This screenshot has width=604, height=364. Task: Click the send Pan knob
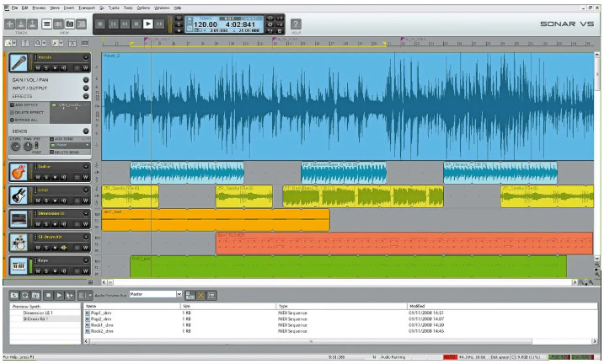[28, 147]
